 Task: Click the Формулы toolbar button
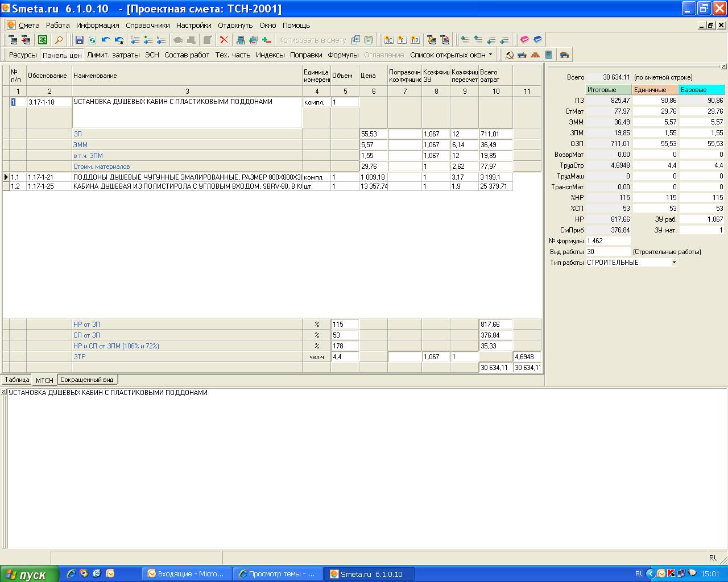tap(343, 55)
